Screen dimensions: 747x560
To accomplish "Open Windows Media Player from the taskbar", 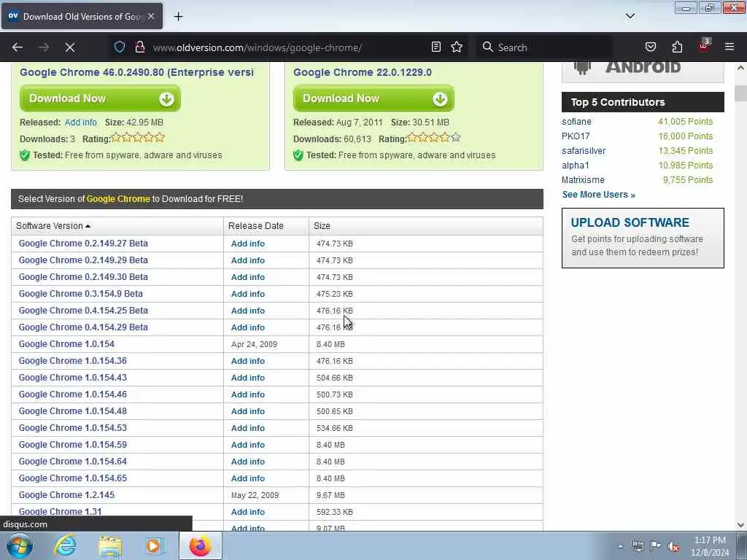I will 155,546.
